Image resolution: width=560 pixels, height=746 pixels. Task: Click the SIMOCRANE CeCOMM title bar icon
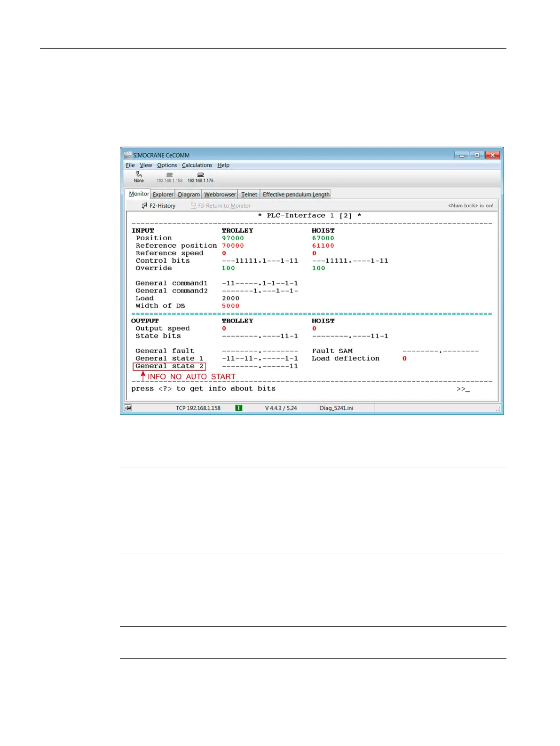pos(127,155)
